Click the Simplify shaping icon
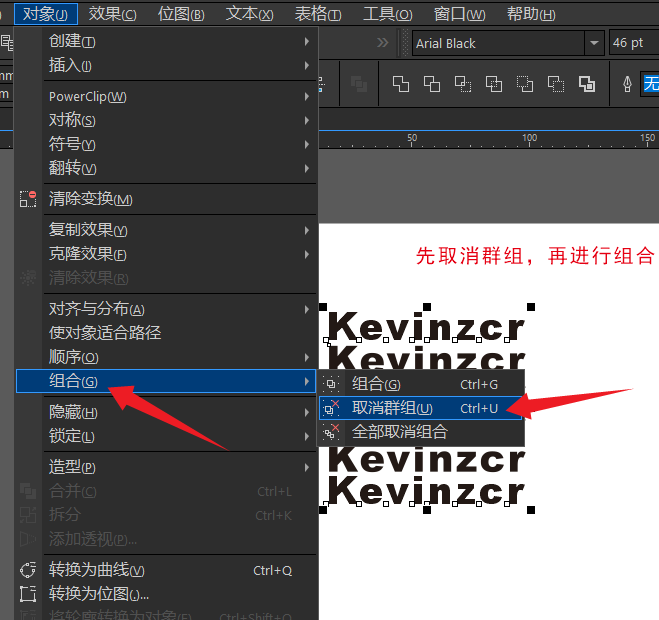The width and height of the screenshot is (659, 620). pos(494,84)
